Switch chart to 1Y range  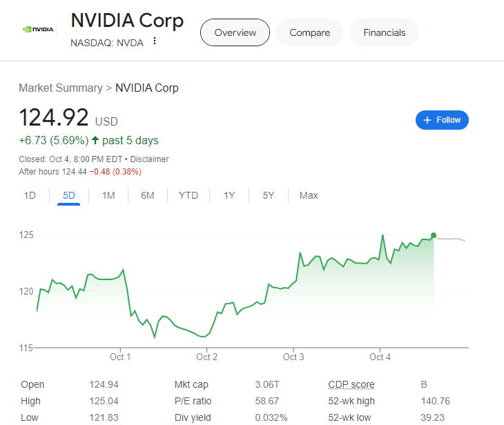(x=229, y=195)
